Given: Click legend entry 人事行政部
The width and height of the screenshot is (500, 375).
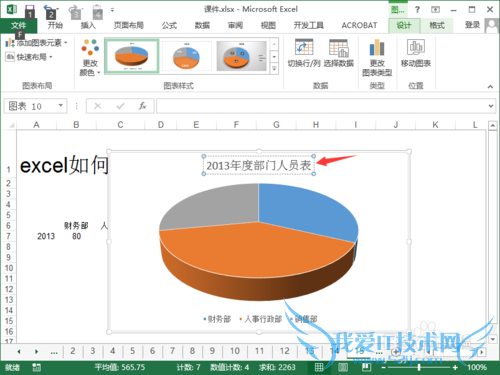Looking at the screenshot, I should pyautogui.click(x=261, y=319).
